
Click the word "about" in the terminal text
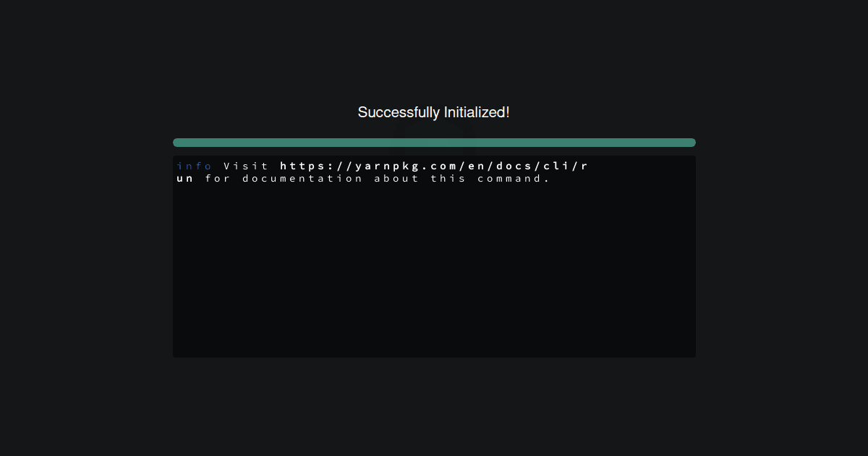[x=396, y=178]
